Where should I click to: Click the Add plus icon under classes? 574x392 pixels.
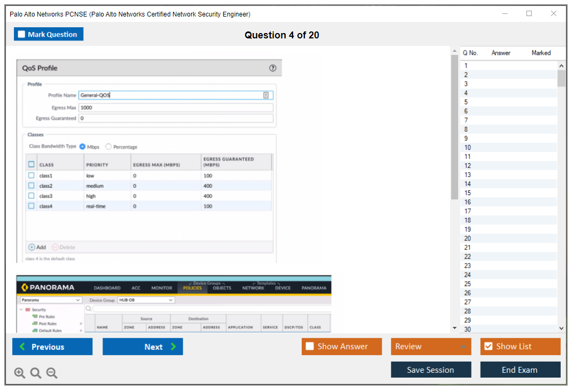[x=32, y=247]
